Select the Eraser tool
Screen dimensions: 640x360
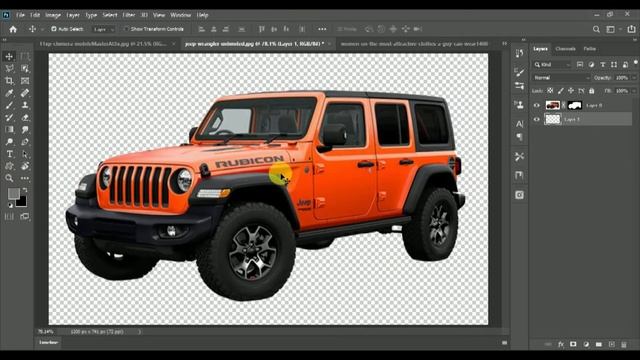click(x=25, y=118)
